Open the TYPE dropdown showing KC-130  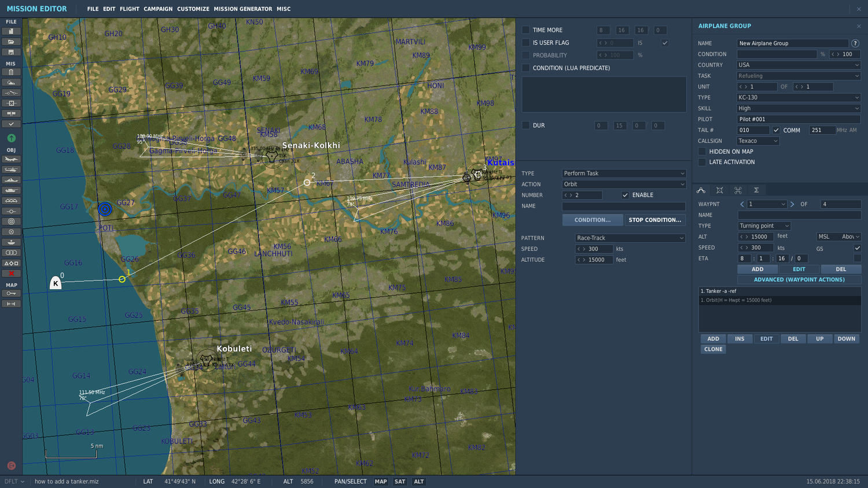[798, 97]
